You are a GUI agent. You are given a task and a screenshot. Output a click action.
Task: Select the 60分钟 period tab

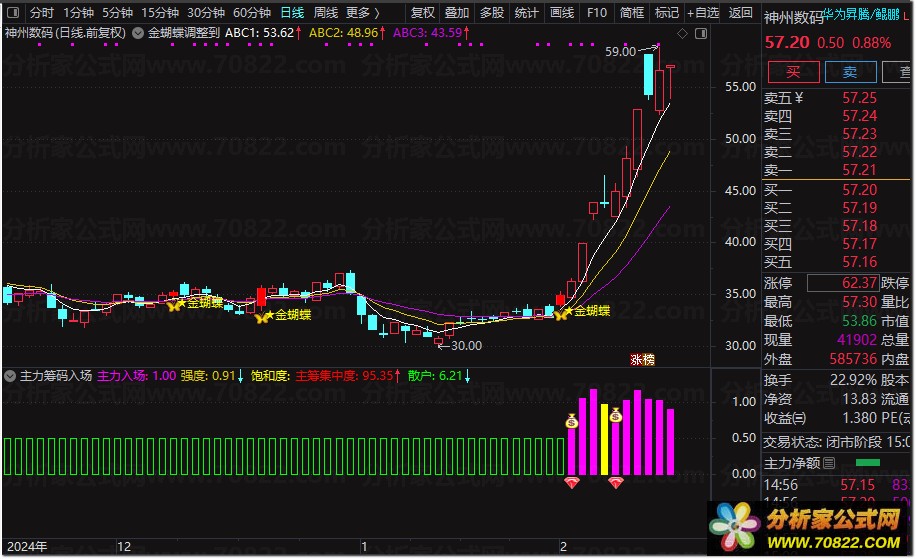[251, 12]
